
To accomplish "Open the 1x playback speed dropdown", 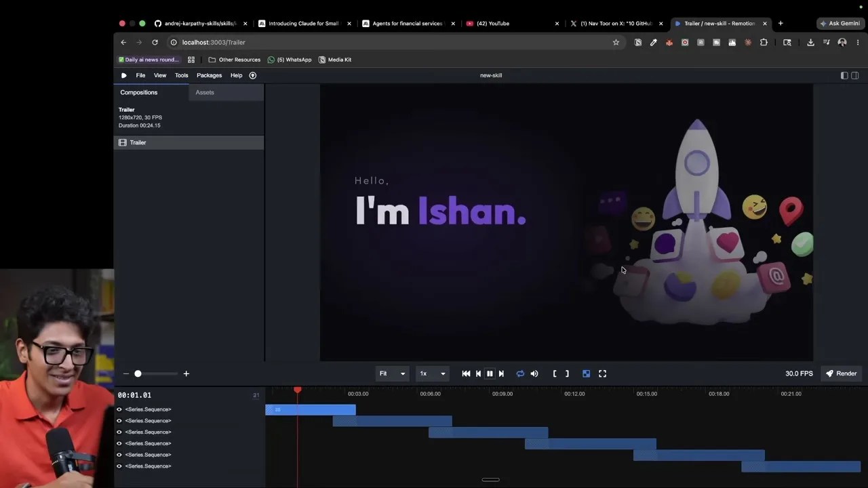I will 432,373.
